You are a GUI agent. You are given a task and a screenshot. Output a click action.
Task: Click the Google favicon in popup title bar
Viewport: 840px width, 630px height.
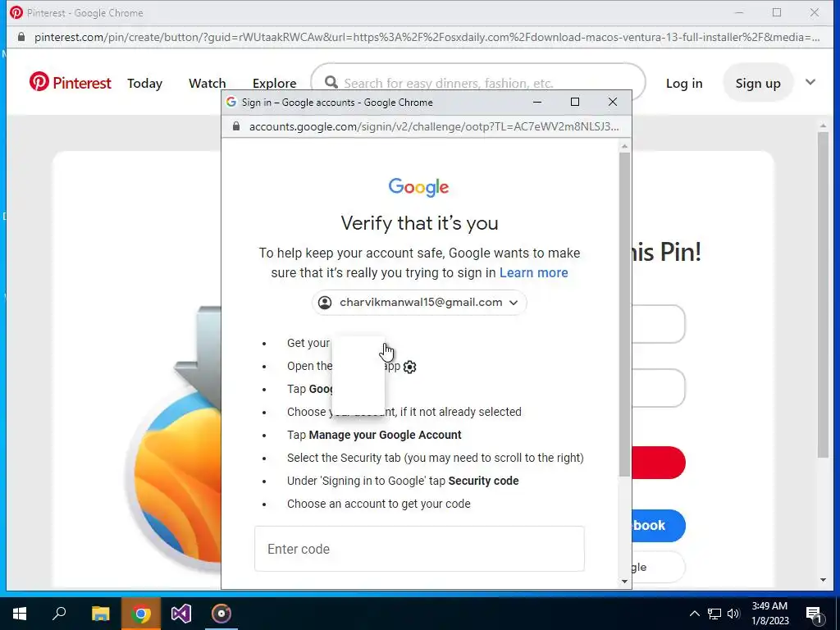pos(231,102)
